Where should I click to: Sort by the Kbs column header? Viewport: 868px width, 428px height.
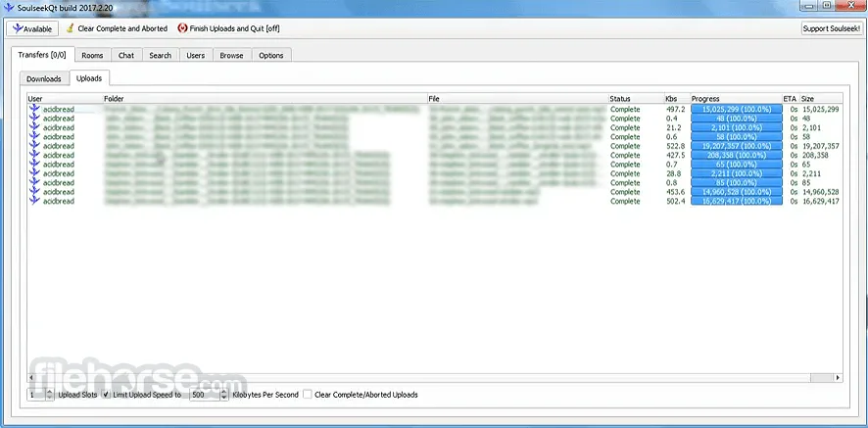[x=676, y=99]
